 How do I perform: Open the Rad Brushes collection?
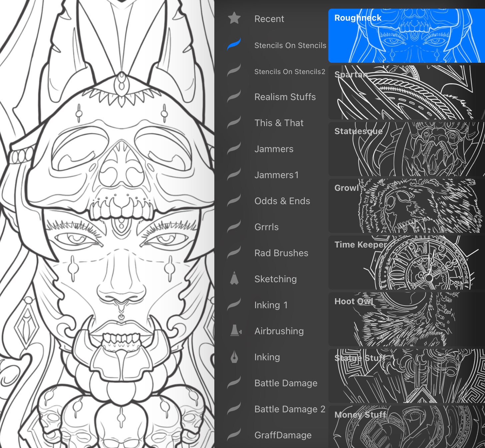(x=281, y=253)
